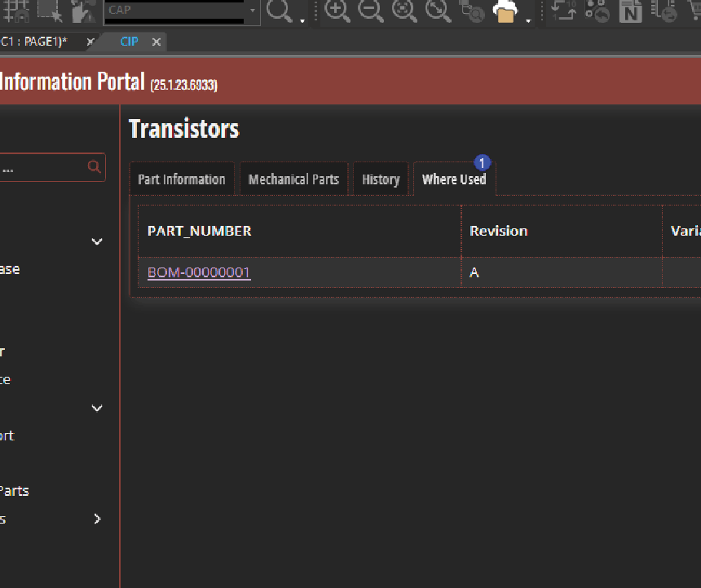This screenshot has height=588, width=701.
Task: Click the large search magnifier toolbar icon
Action: pos(280,11)
